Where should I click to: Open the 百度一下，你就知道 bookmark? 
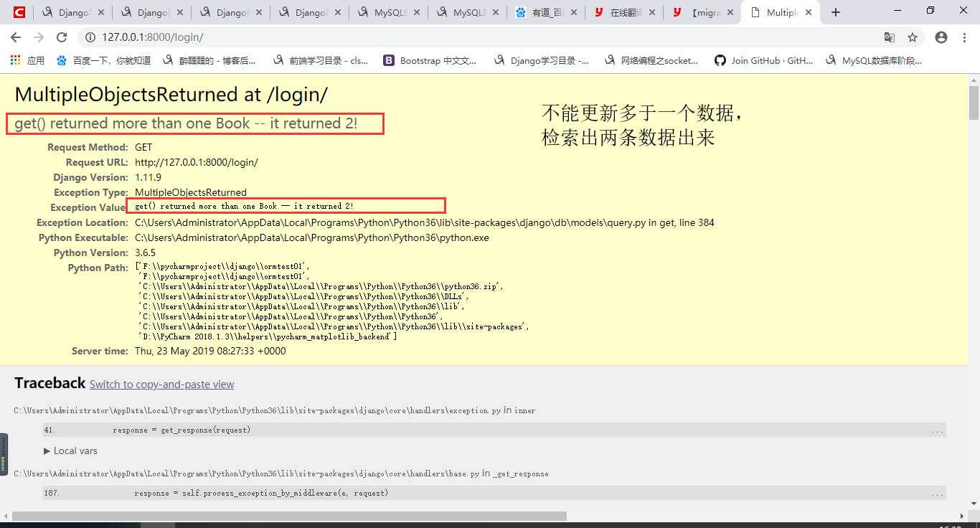(104, 61)
